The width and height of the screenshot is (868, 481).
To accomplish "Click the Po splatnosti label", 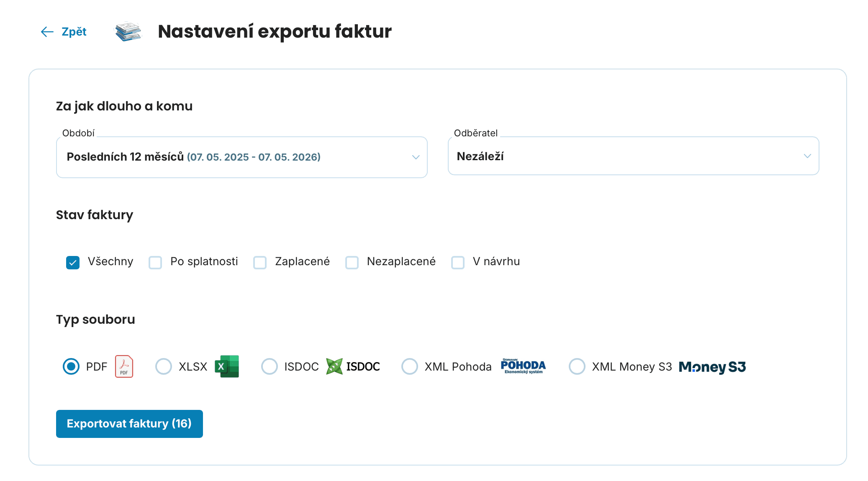I will (x=204, y=261).
